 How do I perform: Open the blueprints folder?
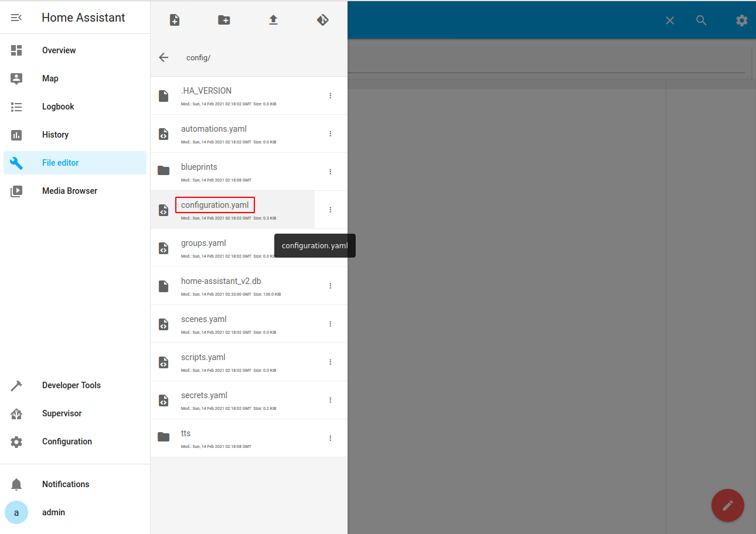pyautogui.click(x=199, y=167)
